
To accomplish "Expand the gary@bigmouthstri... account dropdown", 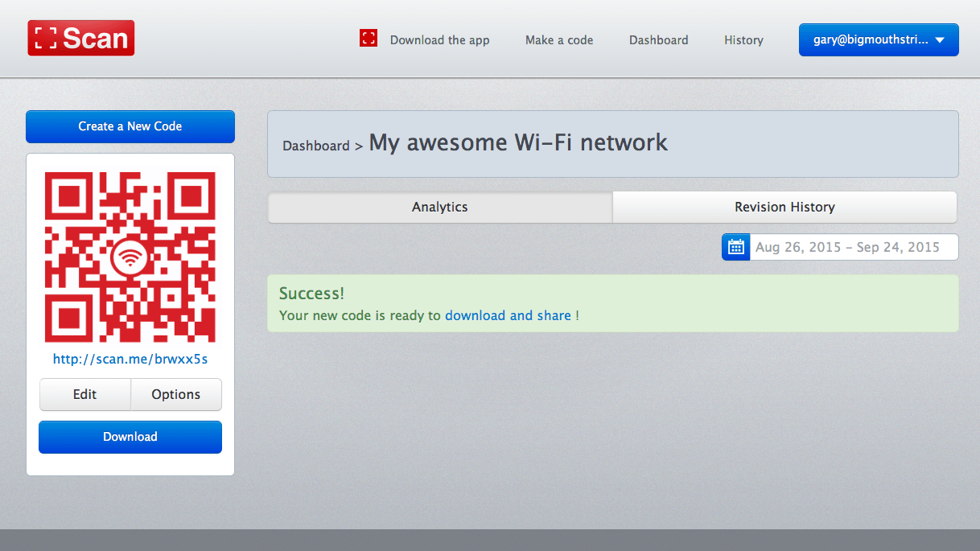I will [x=878, y=39].
